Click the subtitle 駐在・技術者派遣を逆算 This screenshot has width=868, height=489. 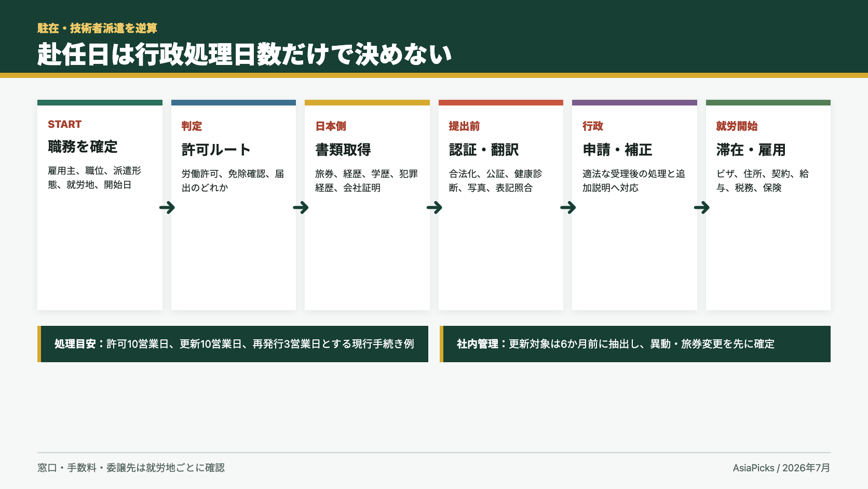tap(97, 28)
